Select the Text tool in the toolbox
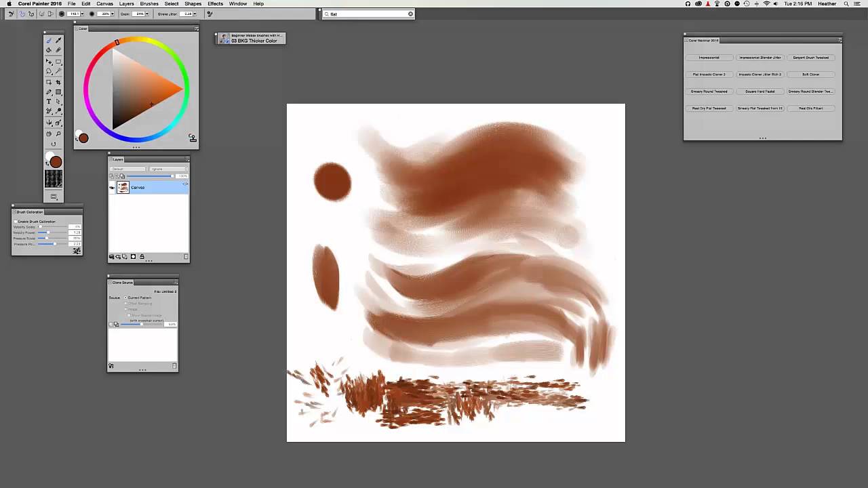Image resolution: width=868 pixels, height=488 pixels. pyautogui.click(x=49, y=102)
